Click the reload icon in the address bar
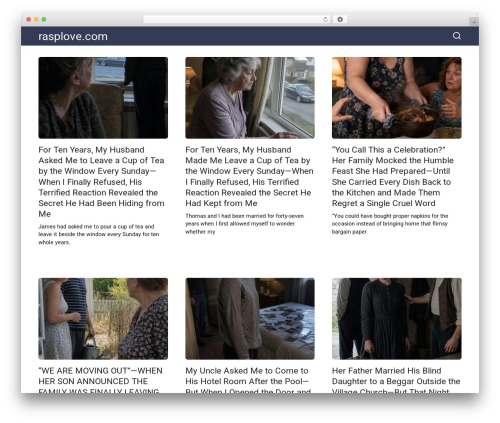The image size is (500, 423). pos(325,20)
